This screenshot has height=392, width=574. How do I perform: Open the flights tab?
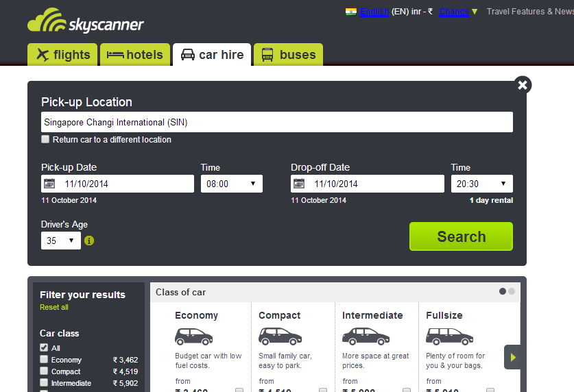62,55
